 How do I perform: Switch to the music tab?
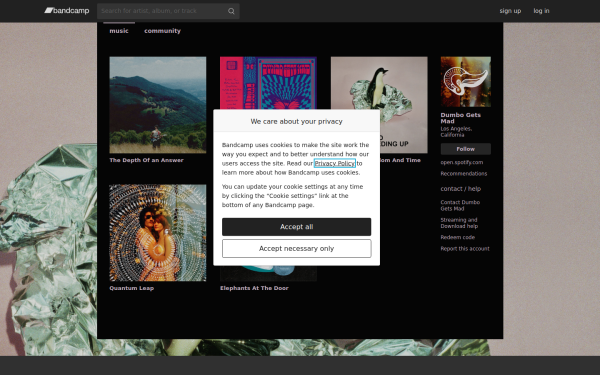click(119, 31)
